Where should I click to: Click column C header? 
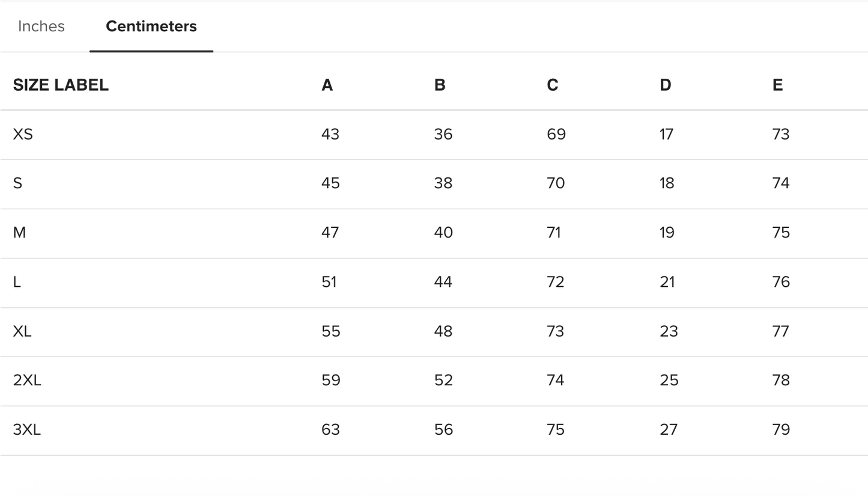[553, 85]
